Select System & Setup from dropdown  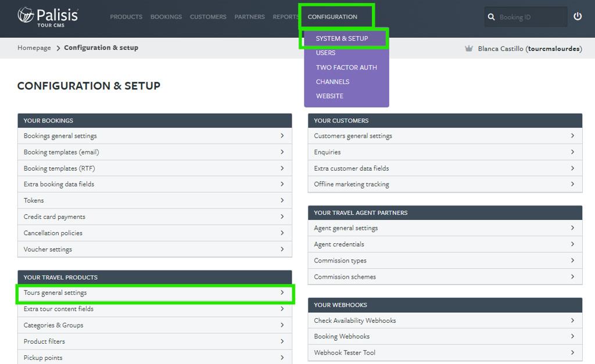(342, 38)
